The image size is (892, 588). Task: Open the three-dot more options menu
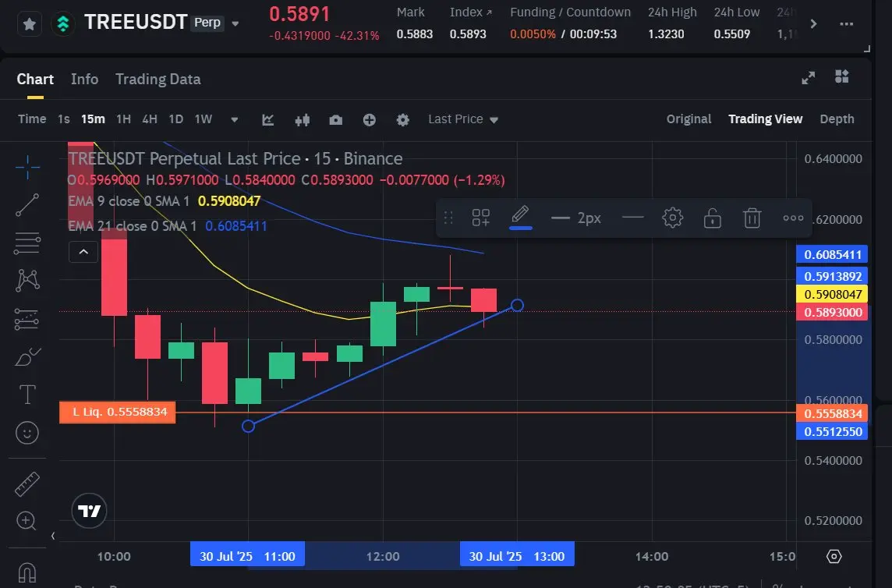point(847,24)
